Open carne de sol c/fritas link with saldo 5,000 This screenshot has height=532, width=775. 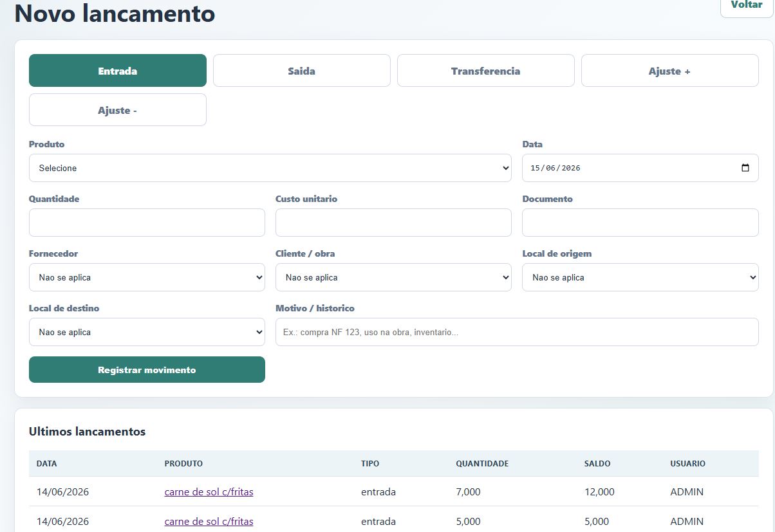[209, 521]
